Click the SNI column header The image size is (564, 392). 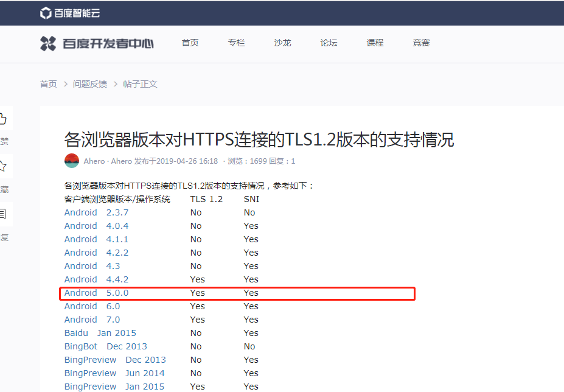(251, 199)
